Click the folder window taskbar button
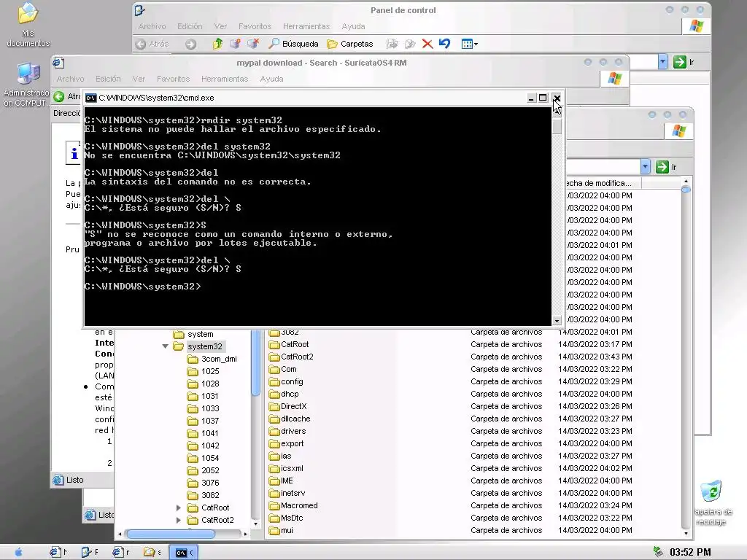The image size is (747, 560). coord(152,553)
